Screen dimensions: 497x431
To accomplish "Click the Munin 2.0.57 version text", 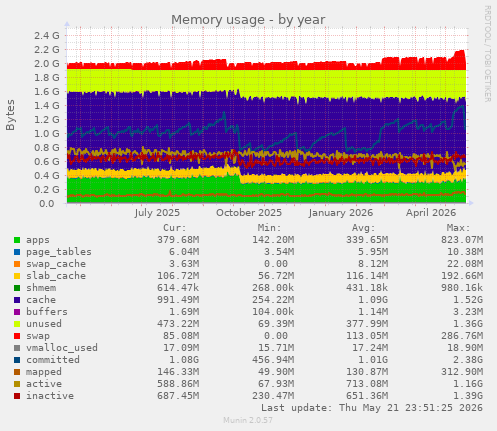I will tap(248, 420).
